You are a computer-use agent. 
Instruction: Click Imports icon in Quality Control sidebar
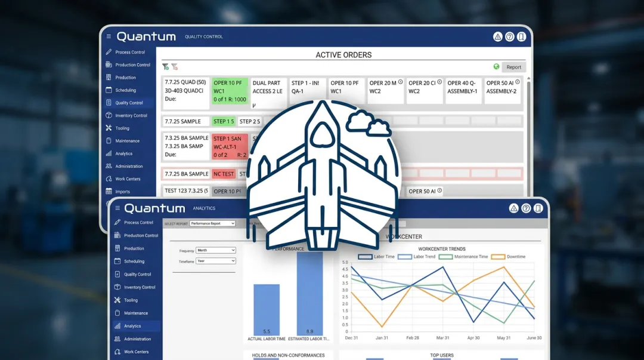(109, 191)
